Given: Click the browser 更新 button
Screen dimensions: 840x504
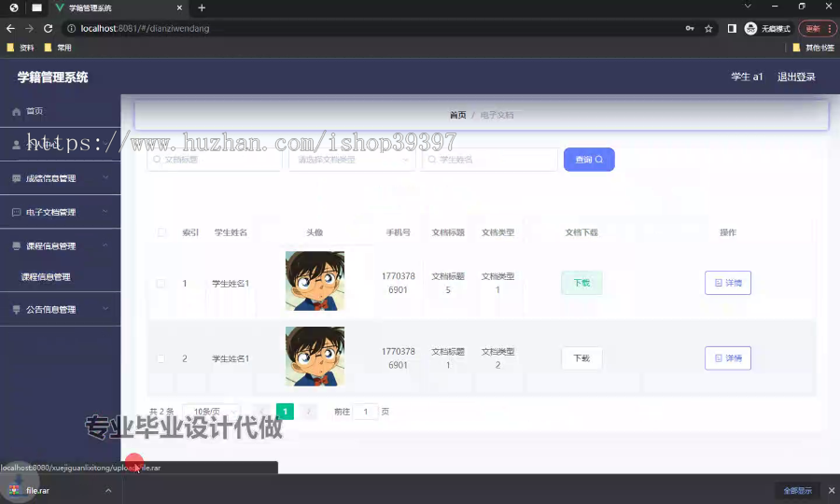Looking at the screenshot, I should (x=813, y=28).
